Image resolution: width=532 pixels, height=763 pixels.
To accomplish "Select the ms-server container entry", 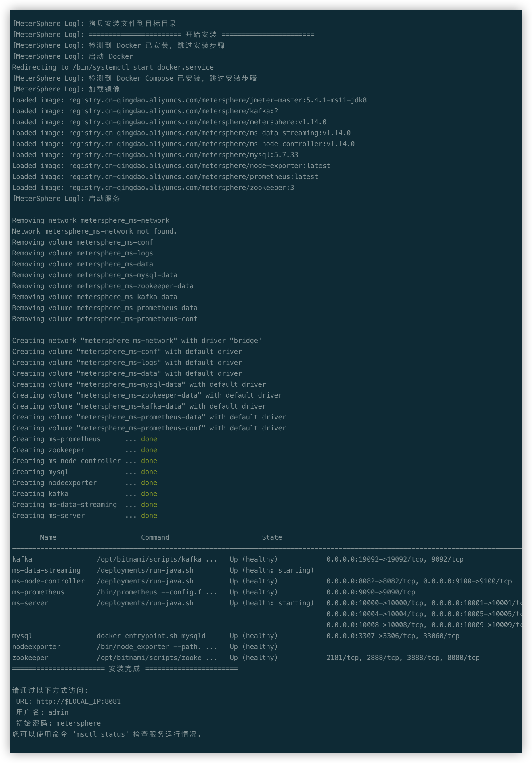I will 29,603.
